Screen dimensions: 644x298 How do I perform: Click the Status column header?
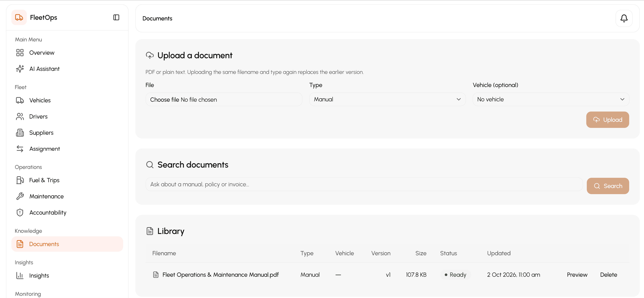pyautogui.click(x=449, y=253)
